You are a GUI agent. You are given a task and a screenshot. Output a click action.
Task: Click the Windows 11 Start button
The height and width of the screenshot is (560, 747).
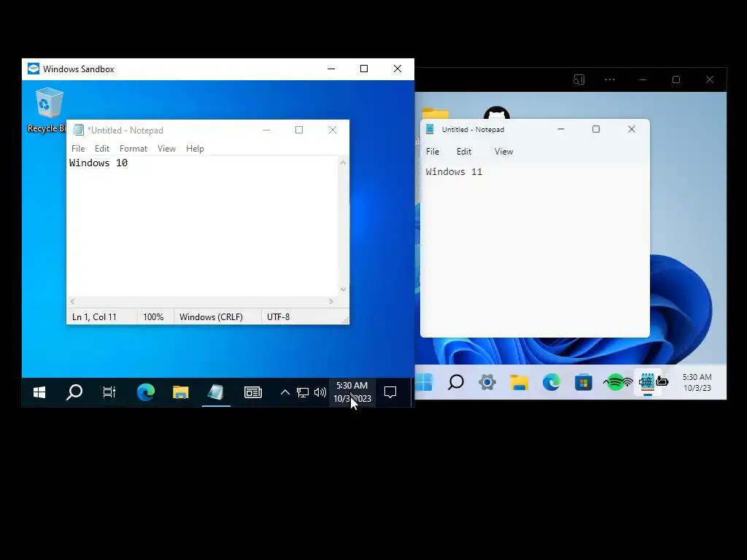(424, 382)
